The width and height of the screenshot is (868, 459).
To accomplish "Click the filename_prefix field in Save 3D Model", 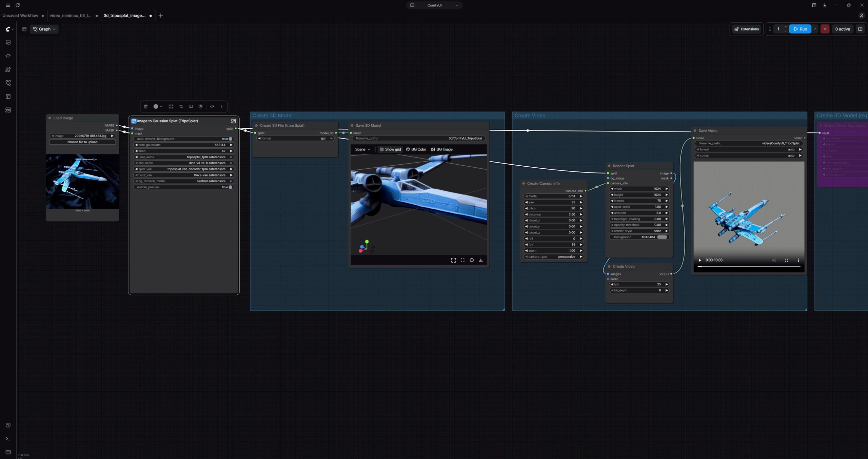I will pyautogui.click(x=419, y=138).
